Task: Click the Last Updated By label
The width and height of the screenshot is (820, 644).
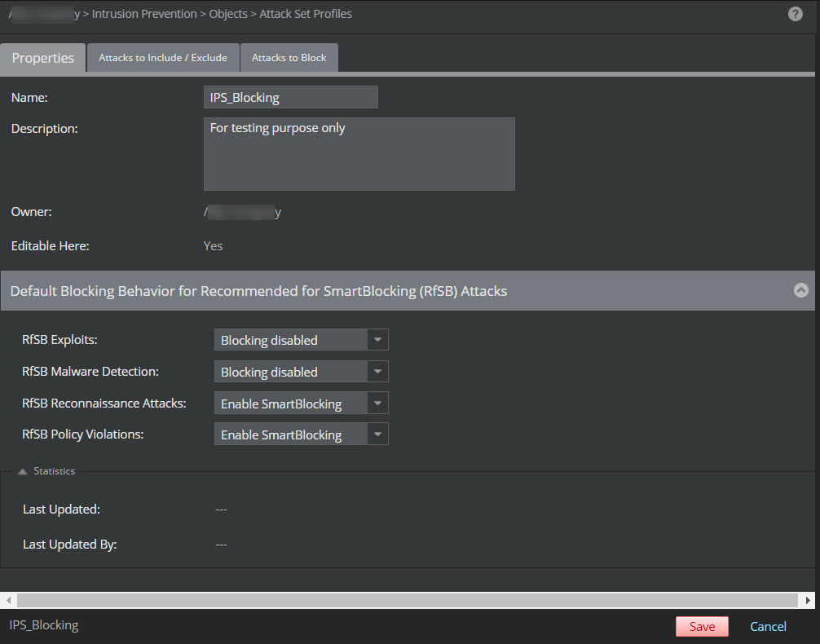Action: pyautogui.click(x=69, y=544)
